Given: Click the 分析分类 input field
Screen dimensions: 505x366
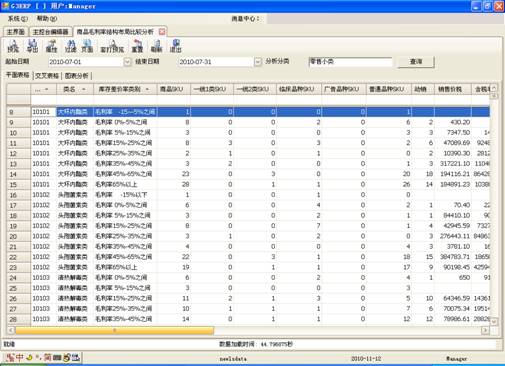Looking at the screenshot, I should point(350,62).
